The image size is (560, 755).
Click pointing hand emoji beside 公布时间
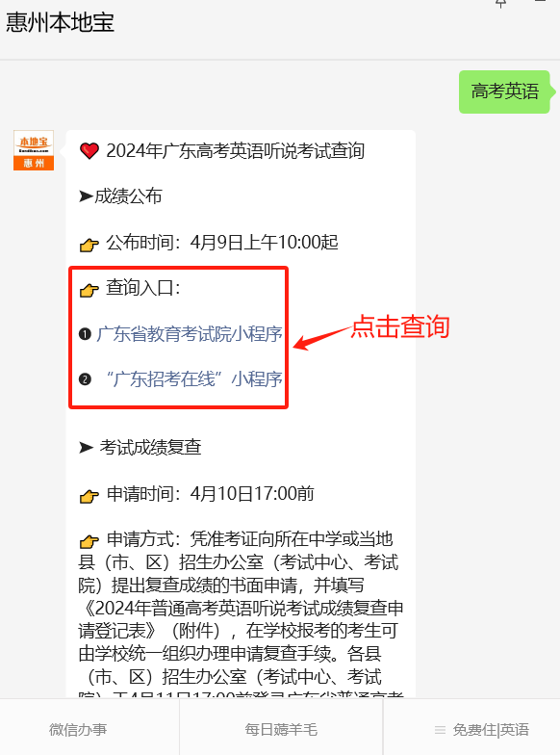point(89,245)
